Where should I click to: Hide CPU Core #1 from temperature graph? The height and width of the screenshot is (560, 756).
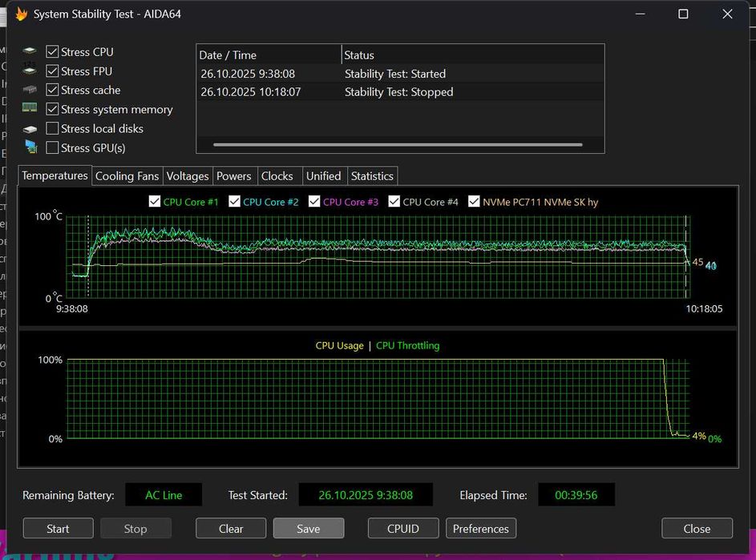154,201
